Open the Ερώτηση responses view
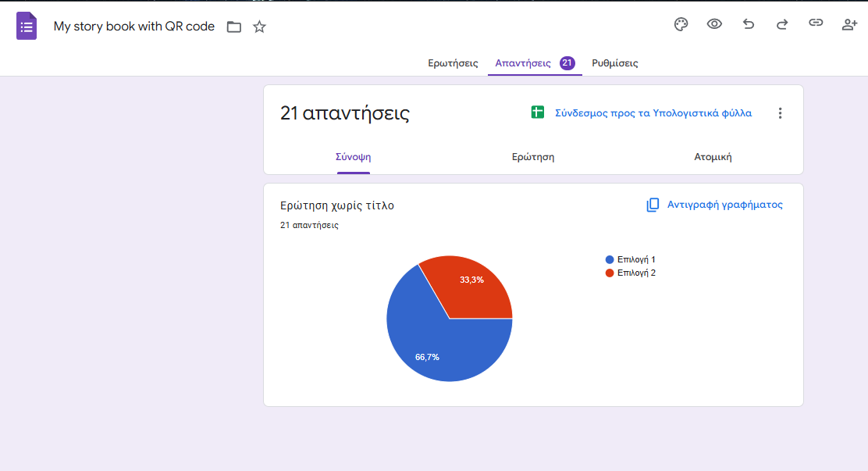The height and width of the screenshot is (471, 868). click(x=533, y=157)
